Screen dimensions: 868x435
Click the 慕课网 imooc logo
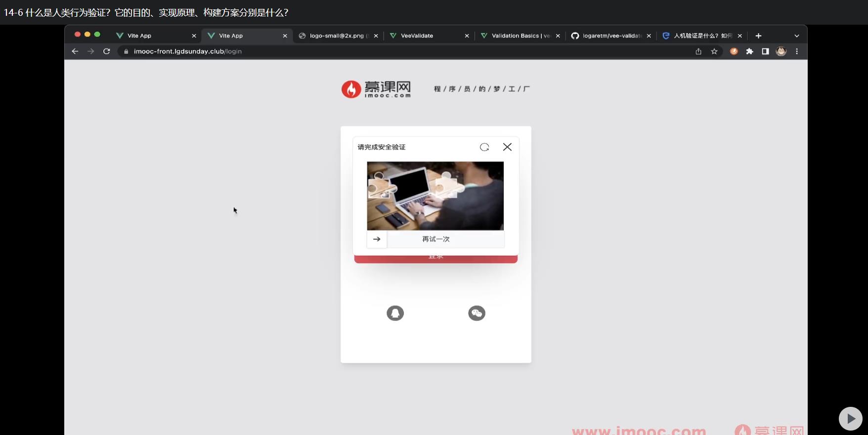(376, 89)
